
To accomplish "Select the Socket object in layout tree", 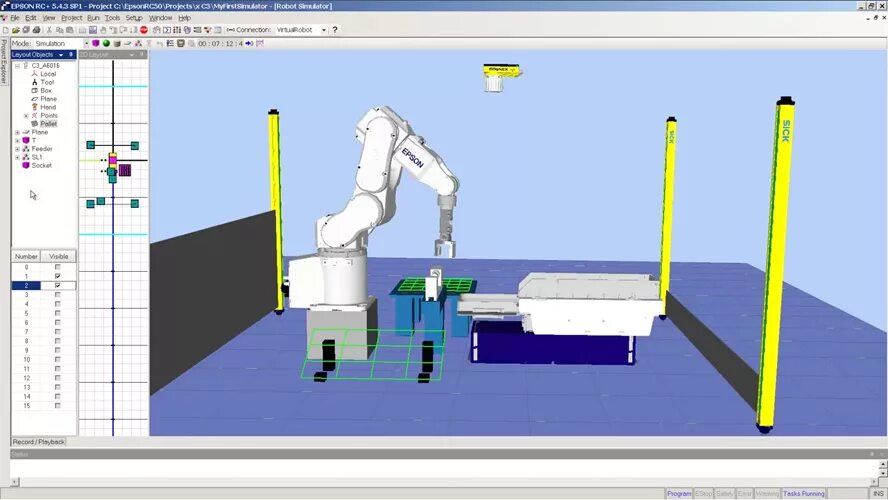I will pyautogui.click(x=41, y=165).
